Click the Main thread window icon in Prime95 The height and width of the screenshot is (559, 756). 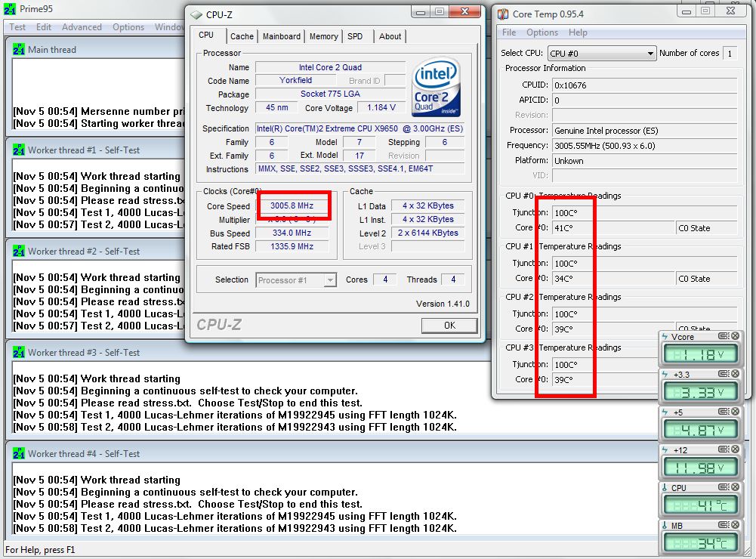pyautogui.click(x=19, y=50)
